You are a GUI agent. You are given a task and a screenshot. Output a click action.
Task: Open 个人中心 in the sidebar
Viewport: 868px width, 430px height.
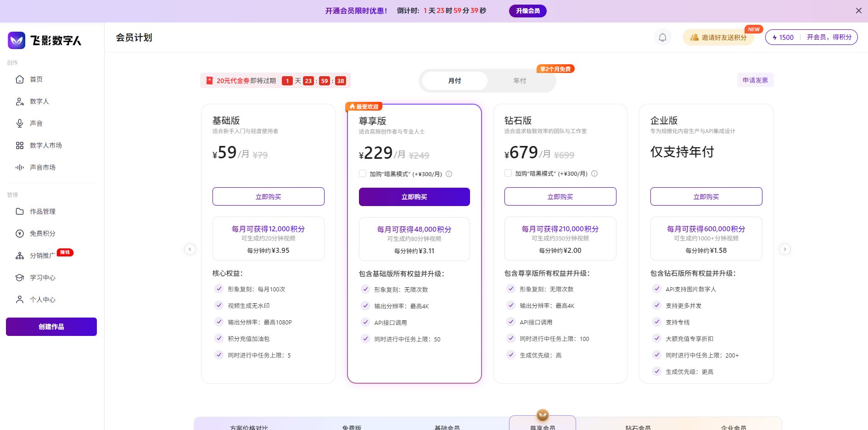pyautogui.click(x=42, y=300)
